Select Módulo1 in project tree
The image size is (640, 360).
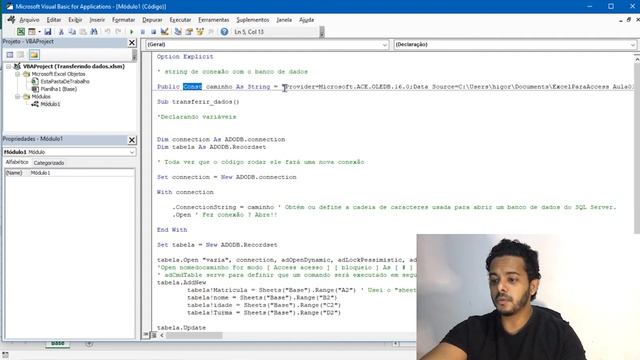point(50,104)
